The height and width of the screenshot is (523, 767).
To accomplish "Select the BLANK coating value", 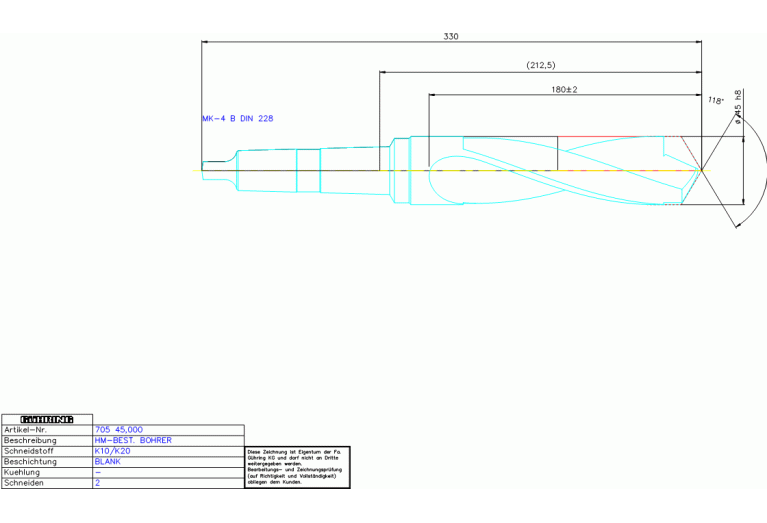I will click(x=107, y=462).
